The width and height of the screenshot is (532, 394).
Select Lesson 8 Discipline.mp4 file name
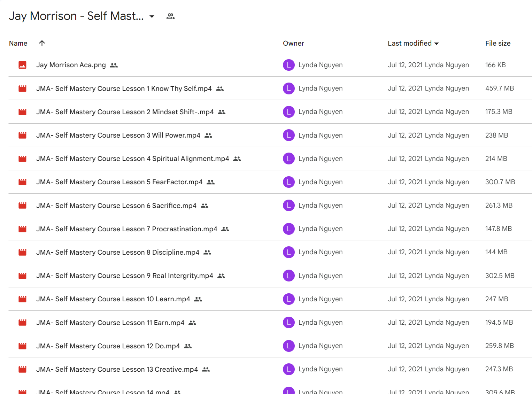pos(118,252)
